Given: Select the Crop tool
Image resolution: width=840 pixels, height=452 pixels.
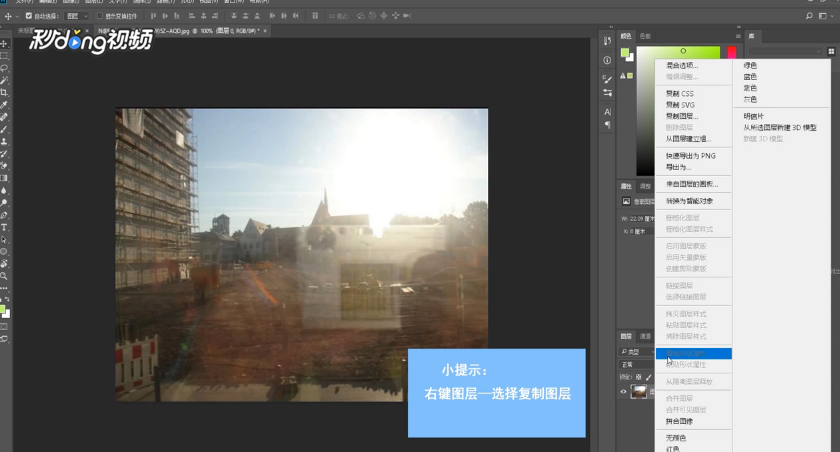Looking at the screenshot, I should 4,93.
